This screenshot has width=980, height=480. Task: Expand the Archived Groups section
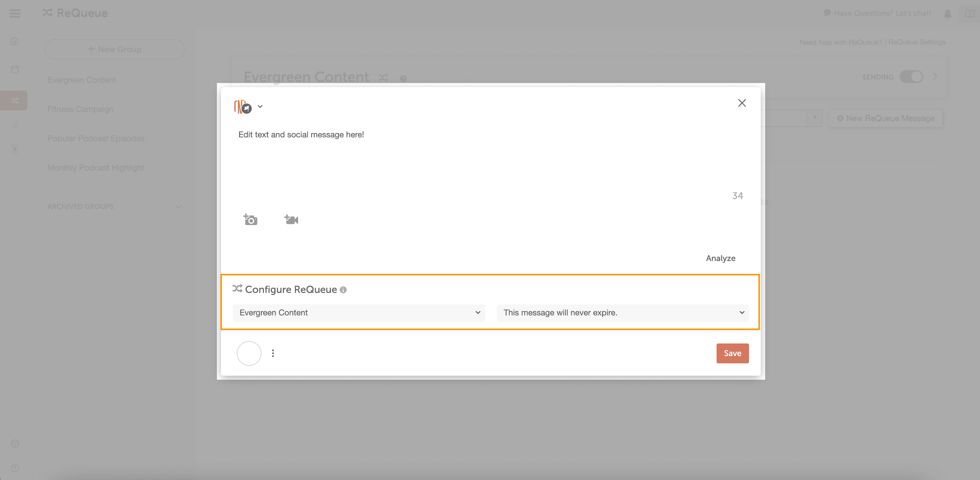(x=179, y=206)
